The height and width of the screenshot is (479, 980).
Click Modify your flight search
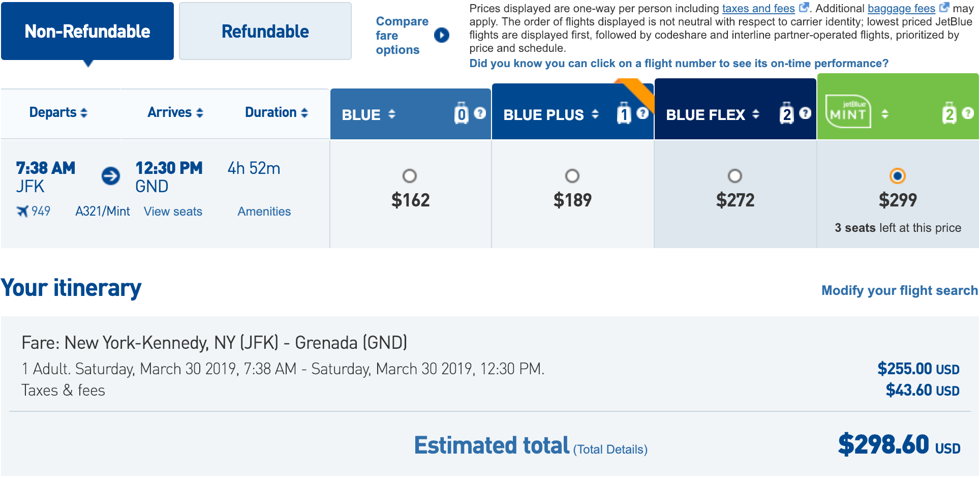[899, 290]
